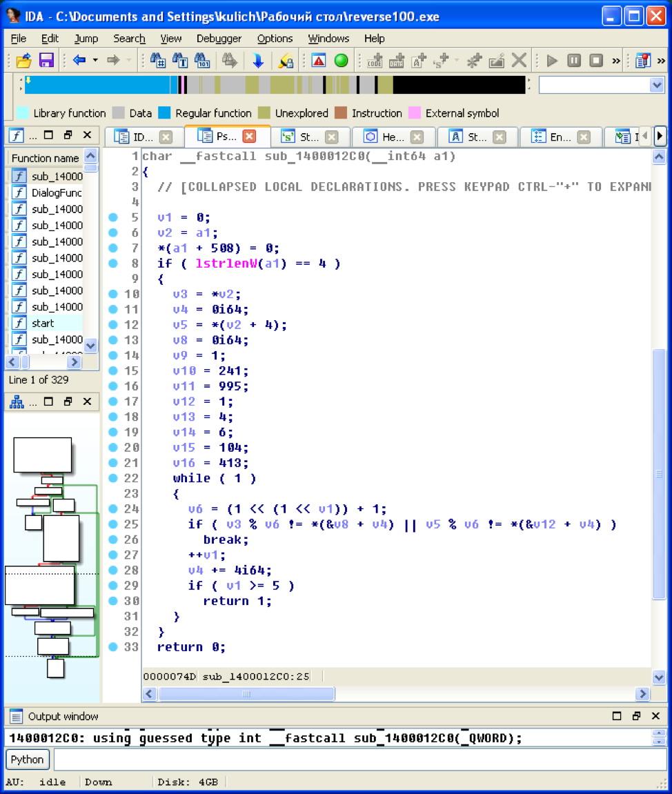Viewport: 672px width, 794px height.
Task: Jump forward with the gray arrow
Action: coord(113,60)
